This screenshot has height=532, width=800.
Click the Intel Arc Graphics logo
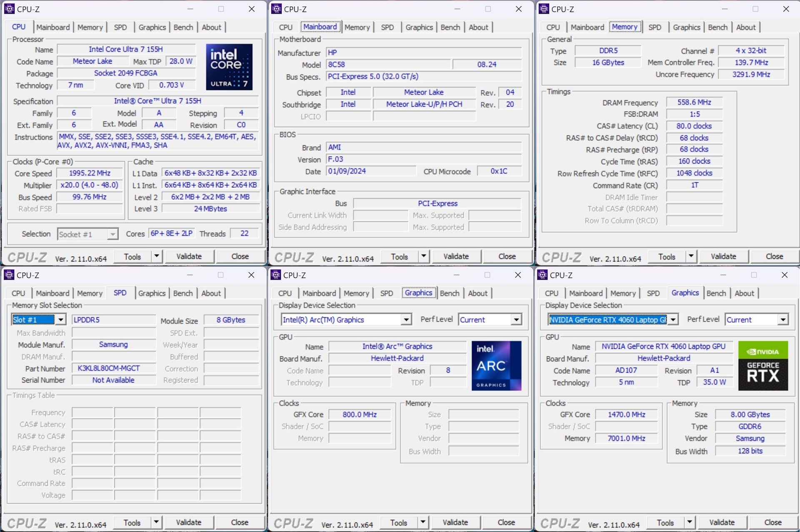[x=496, y=365]
